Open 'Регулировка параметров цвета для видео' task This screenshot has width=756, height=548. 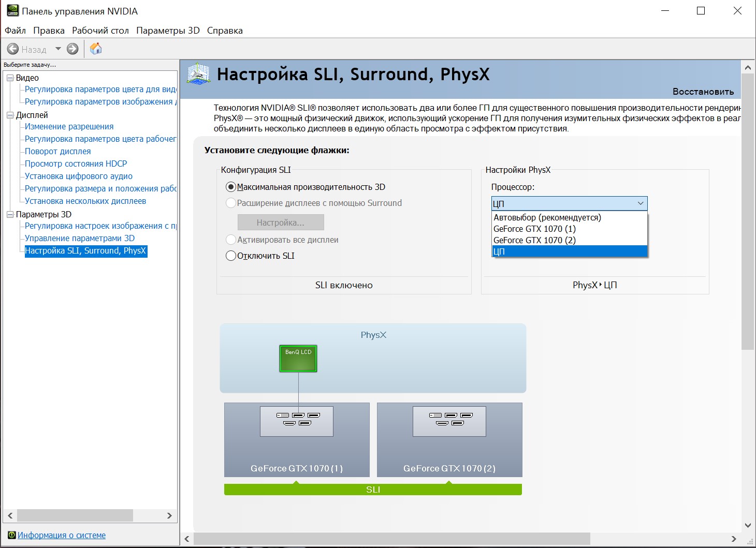click(100, 89)
